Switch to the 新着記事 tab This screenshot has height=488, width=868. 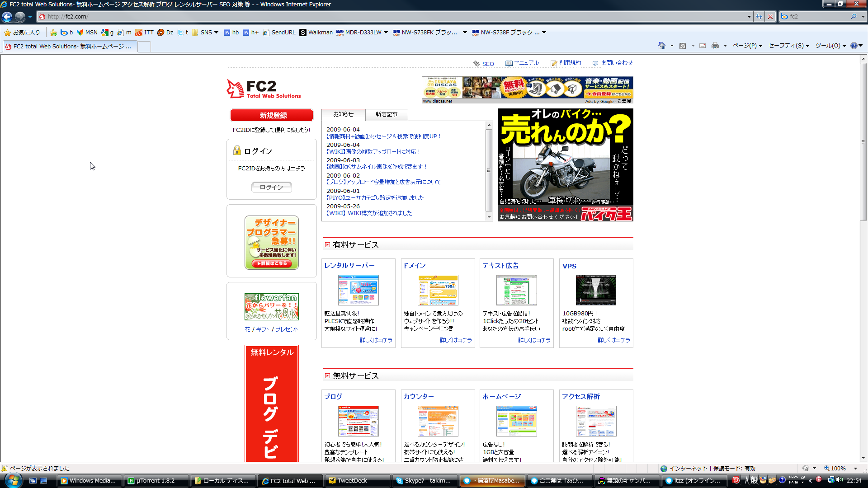coord(387,114)
